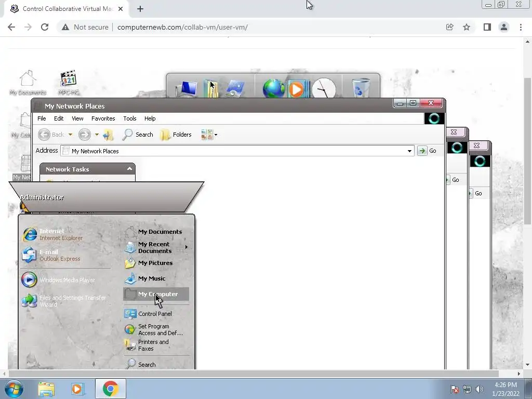Click the Not secure warning indicator

(x=85, y=27)
